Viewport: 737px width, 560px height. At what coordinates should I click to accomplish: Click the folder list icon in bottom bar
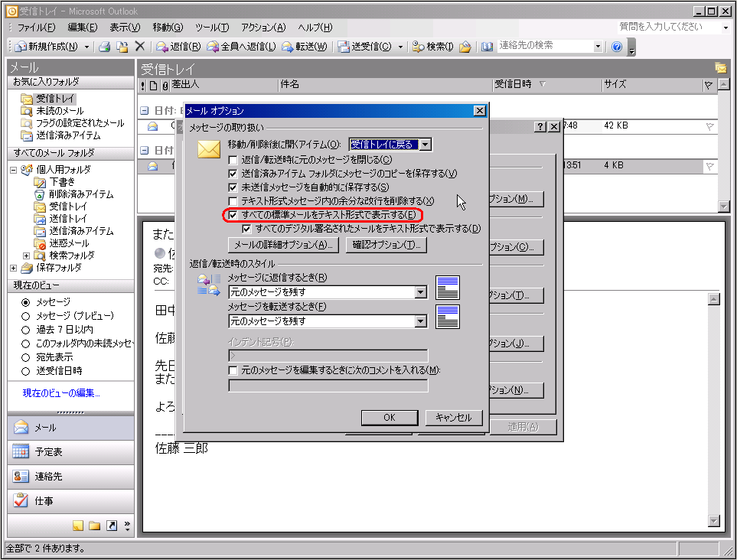tap(94, 526)
